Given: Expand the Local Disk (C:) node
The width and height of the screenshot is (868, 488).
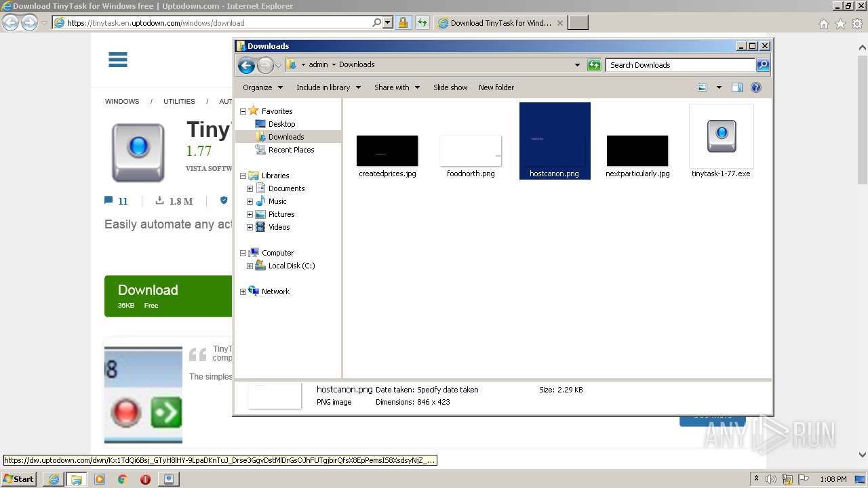Looking at the screenshot, I should 250,266.
